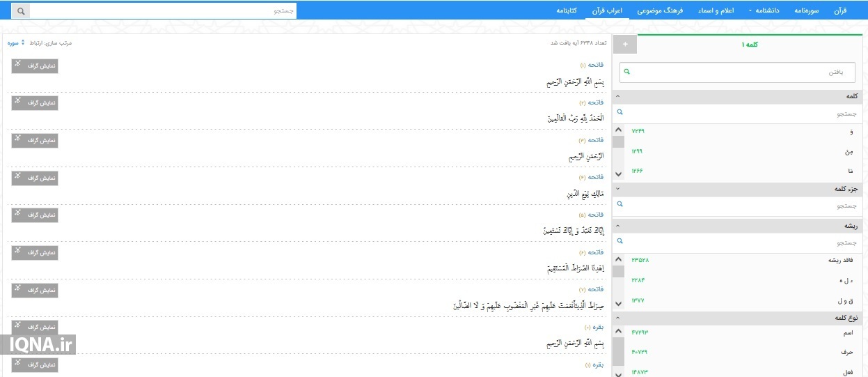Select the اسم word type filter
Screen dimensions: 868x377
[x=847, y=333]
